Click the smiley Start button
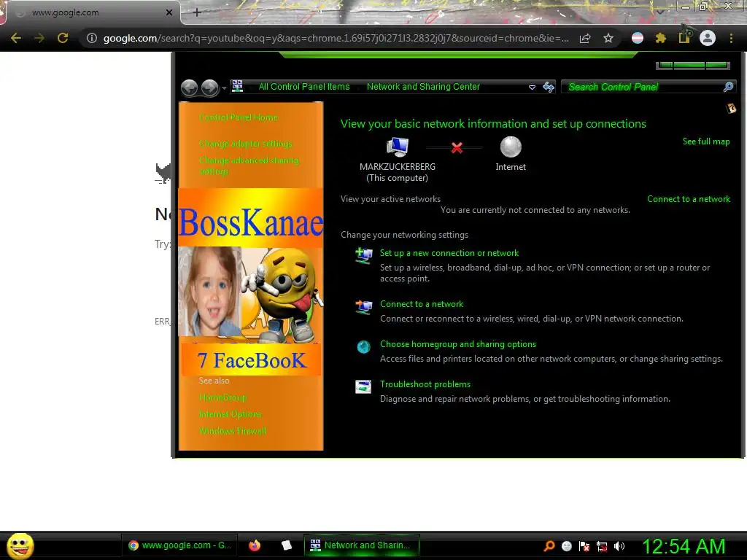Image resolution: width=747 pixels, height=560 pixels. pyautogui.click(x=20, y=545)
